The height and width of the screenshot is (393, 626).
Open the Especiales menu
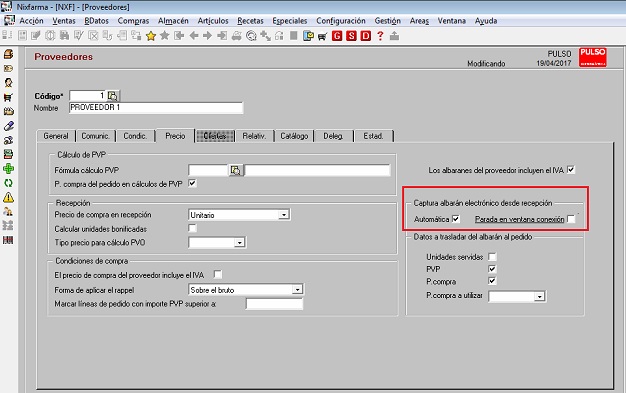[x=290, y=21]
